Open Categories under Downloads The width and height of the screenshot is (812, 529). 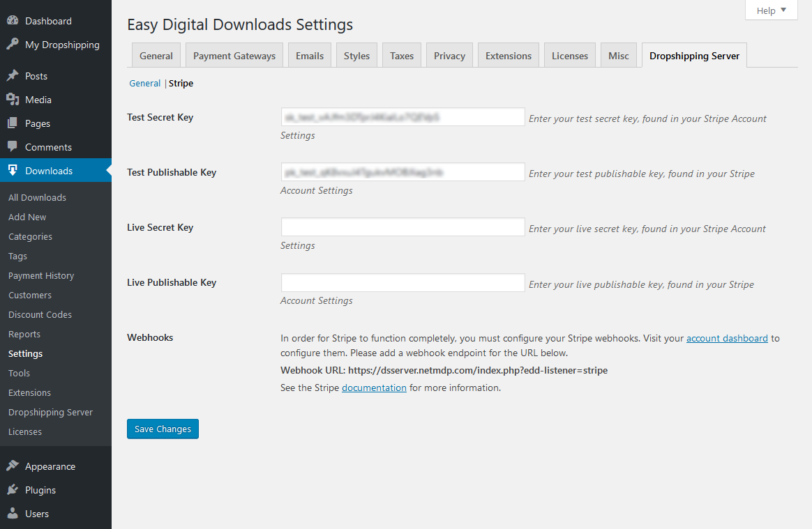[30, 236]
